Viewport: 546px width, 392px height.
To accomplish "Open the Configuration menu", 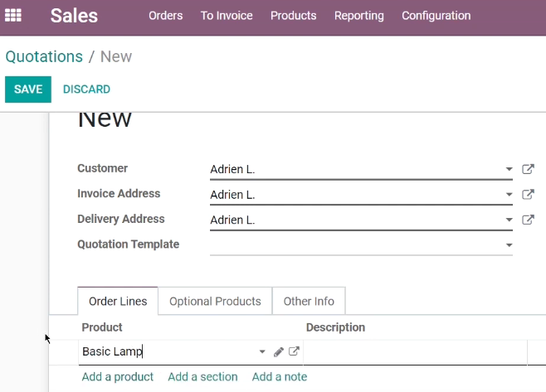I will click(x=436, y=16).
